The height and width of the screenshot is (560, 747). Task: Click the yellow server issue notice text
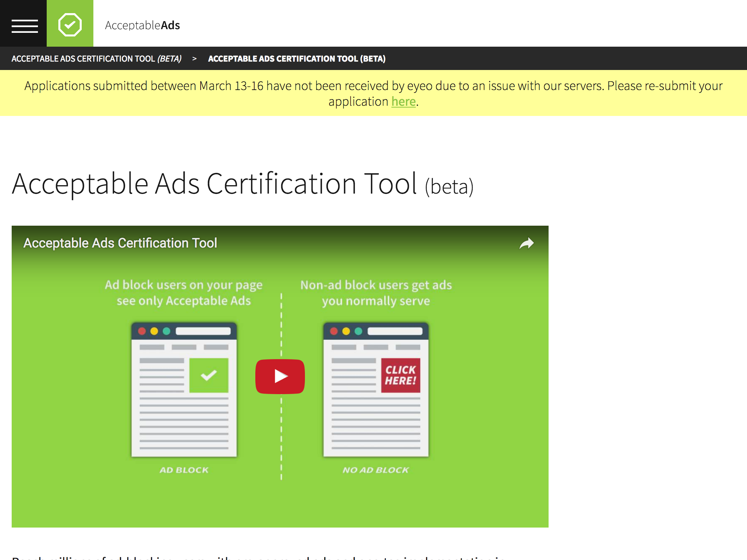[373, 93]
